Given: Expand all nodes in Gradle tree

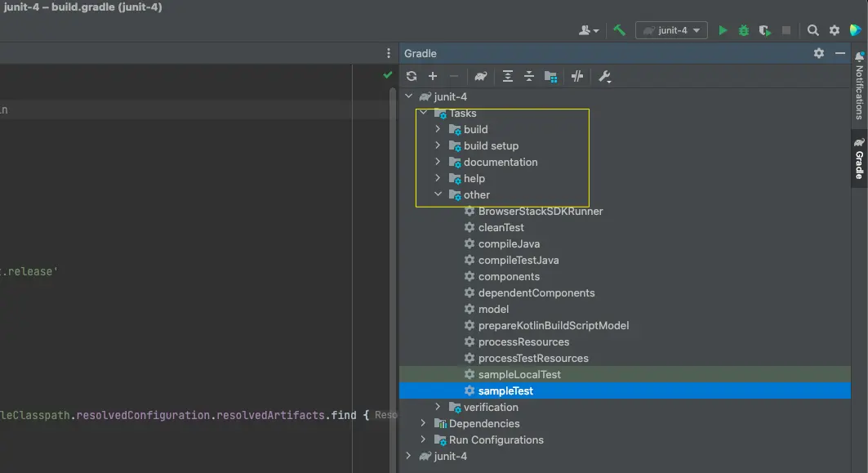Looking at the screenshot, I should pyautogui.click(x=508, y=76).
